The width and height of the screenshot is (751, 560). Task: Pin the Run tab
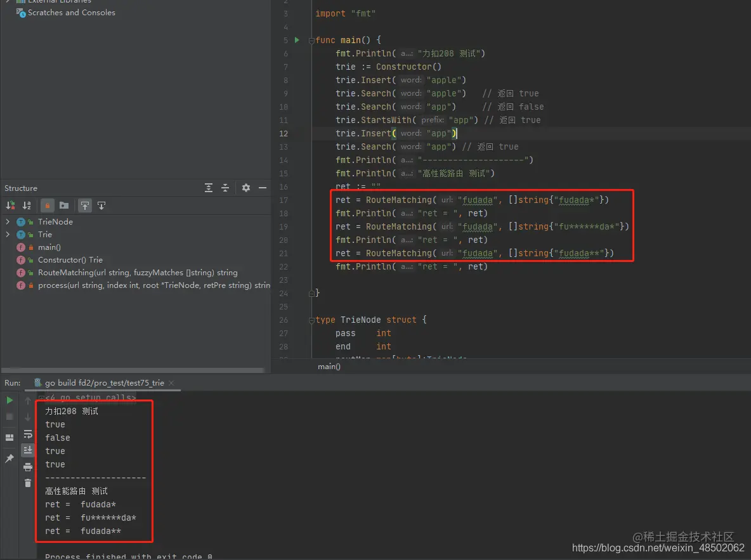pos(10,459)
